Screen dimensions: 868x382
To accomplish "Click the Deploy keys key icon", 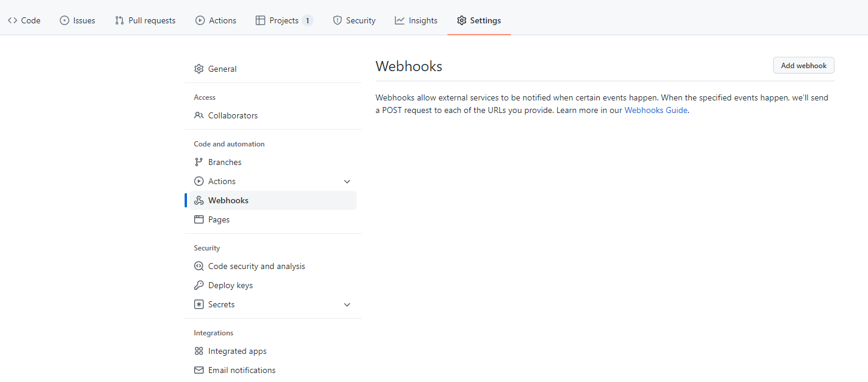I will coord(199,285).
